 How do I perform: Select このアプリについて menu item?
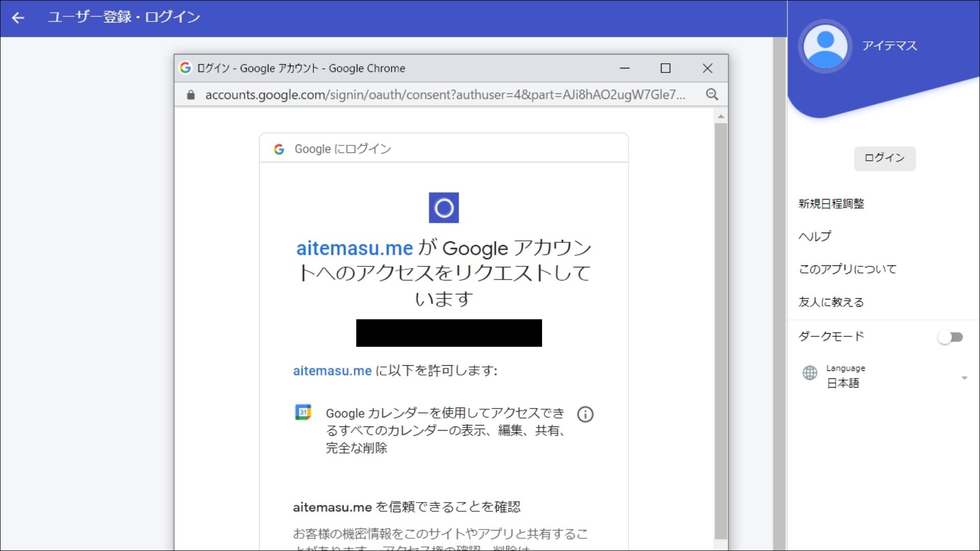coord(847,269)
